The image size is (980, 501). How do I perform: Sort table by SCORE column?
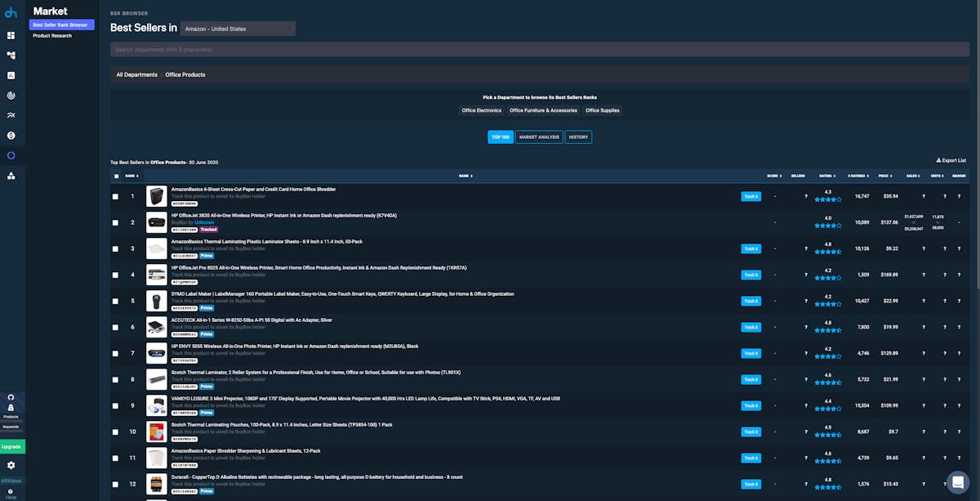pos(774,176)
